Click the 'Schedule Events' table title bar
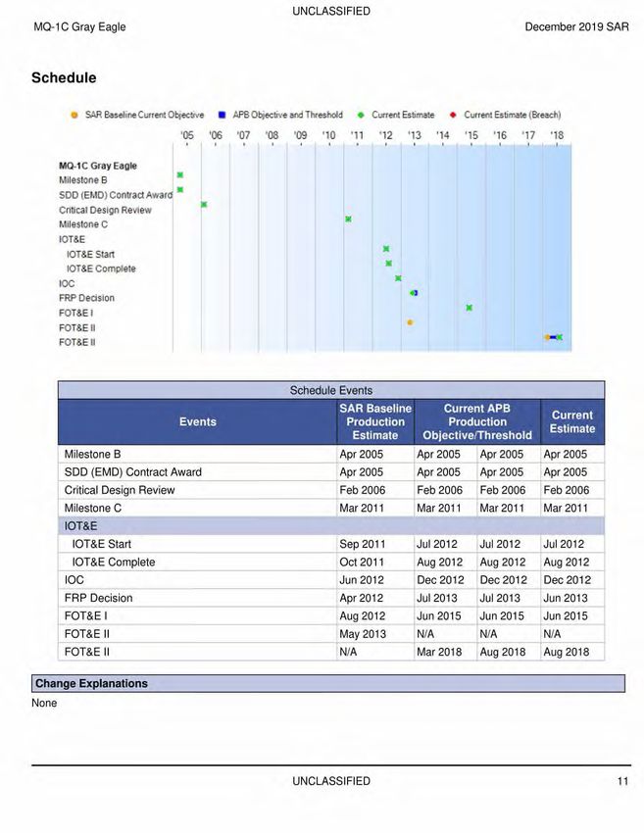 (331, 390)
